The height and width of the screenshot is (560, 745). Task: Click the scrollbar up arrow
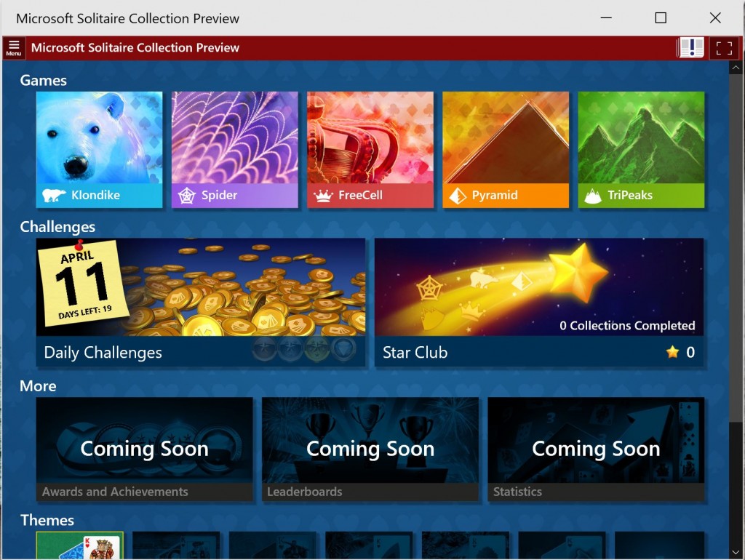(736, 68)
